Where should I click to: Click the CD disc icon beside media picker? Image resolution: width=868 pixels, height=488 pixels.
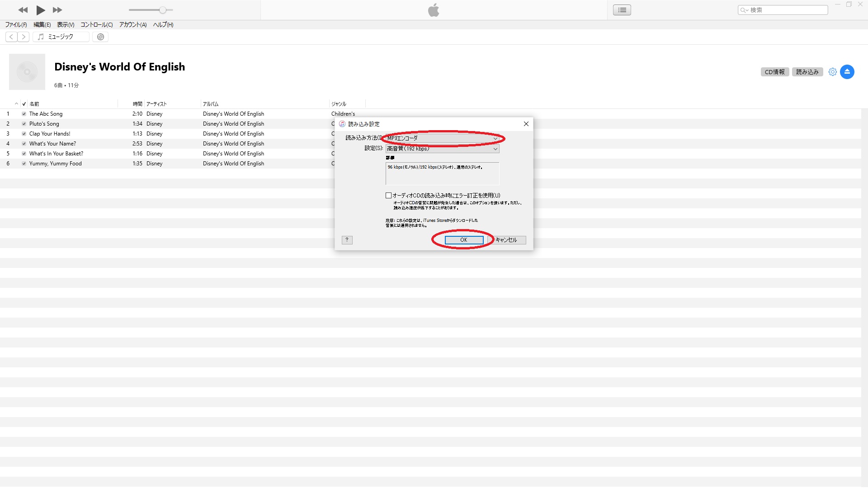101,37
